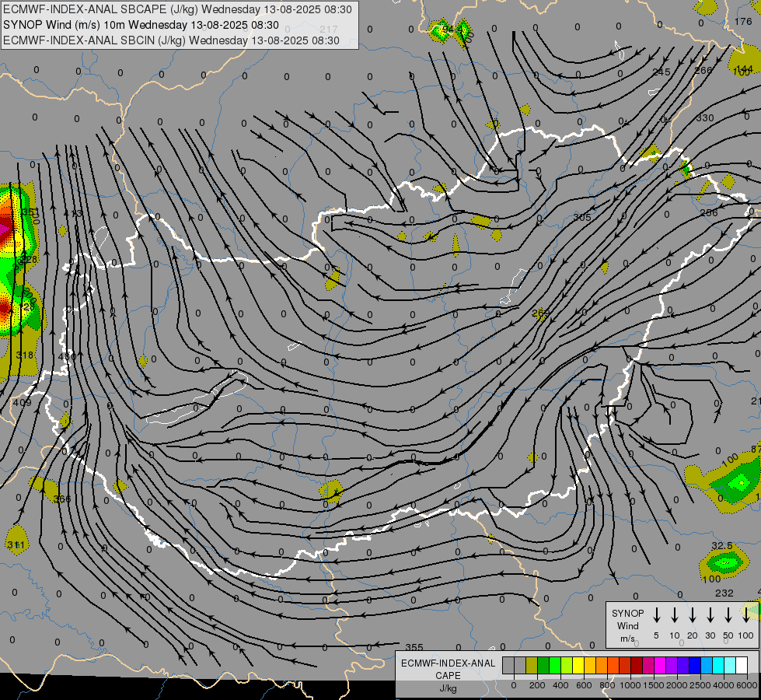Pick the cyan swatch before the 4000 tick
The width and height of the screenshot is (761, 700).
[718, 665]
